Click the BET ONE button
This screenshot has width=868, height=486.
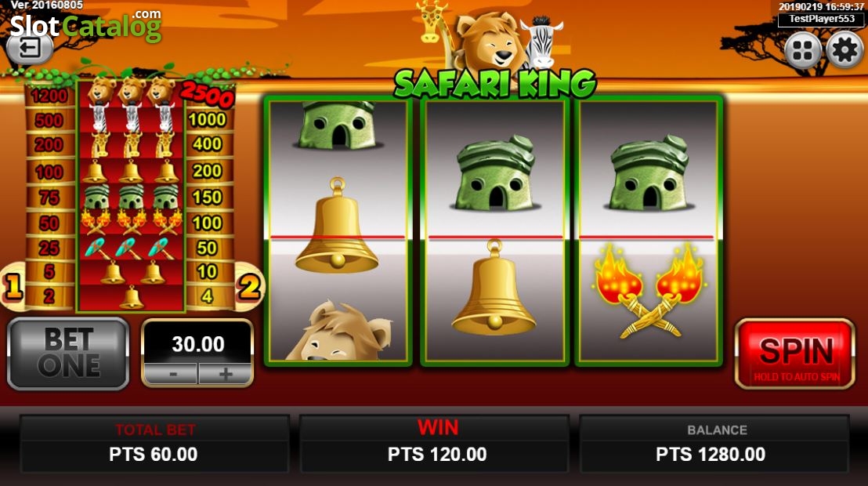coord(68,354)
